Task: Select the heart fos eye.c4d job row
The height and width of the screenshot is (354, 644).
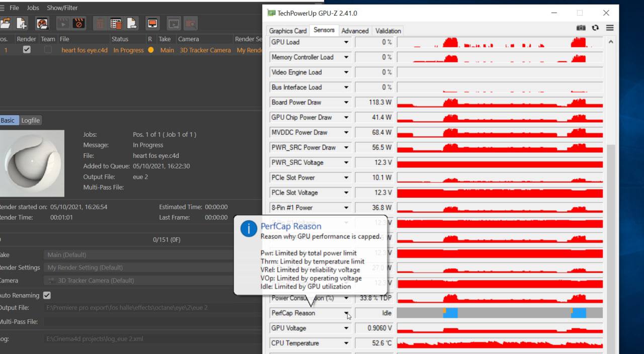Action: coord(131,50)
